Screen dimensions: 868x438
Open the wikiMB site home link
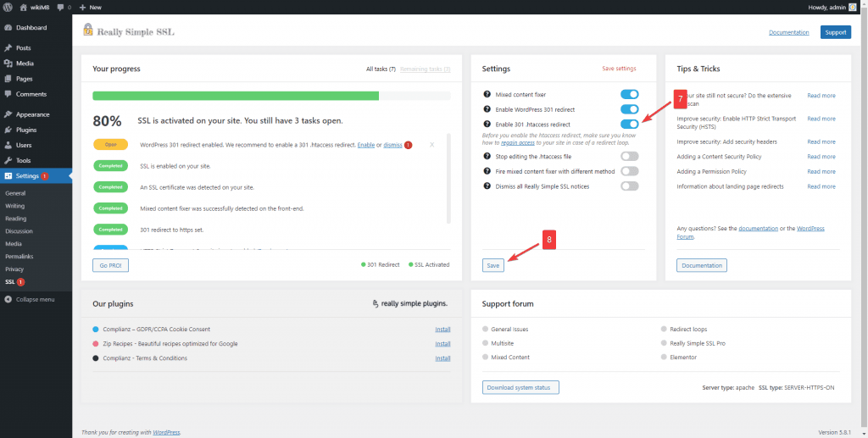(34, 7)
